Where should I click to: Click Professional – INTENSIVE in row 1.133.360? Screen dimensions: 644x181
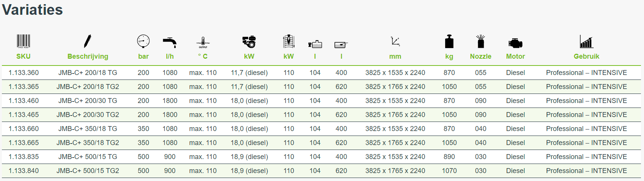[586, 73]
